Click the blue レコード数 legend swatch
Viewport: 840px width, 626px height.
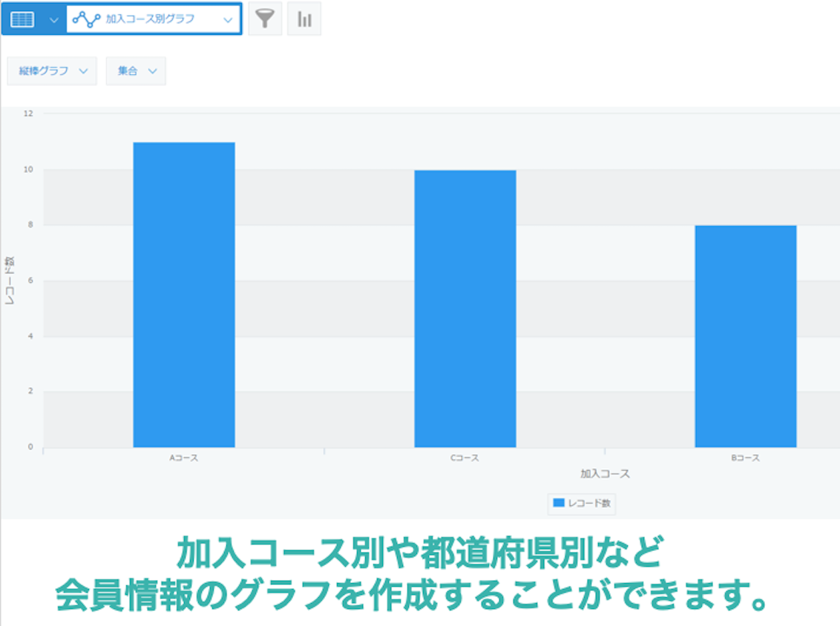tap(559, 503)
